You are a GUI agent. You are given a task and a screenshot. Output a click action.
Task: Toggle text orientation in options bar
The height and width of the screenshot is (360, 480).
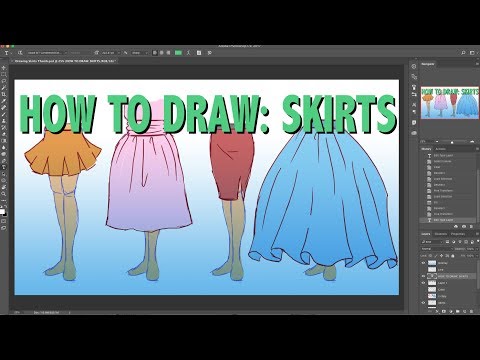[x=20, y=53]
